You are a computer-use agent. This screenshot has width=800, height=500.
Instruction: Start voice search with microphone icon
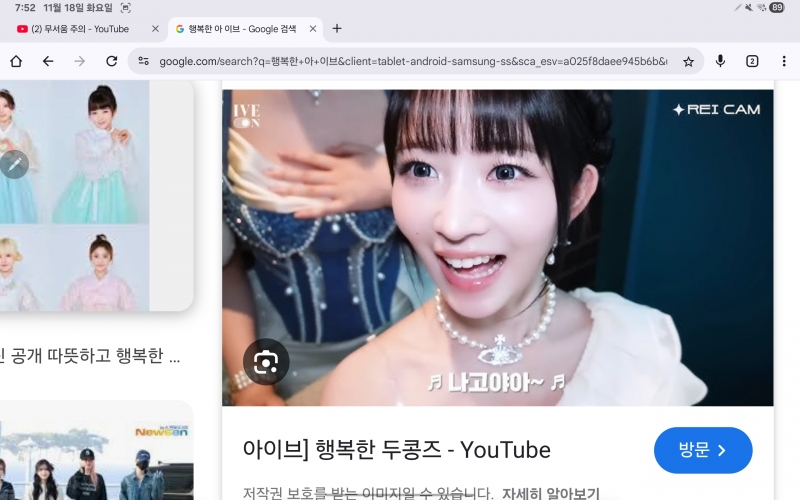pyautogui.click(x=720, y=61)
